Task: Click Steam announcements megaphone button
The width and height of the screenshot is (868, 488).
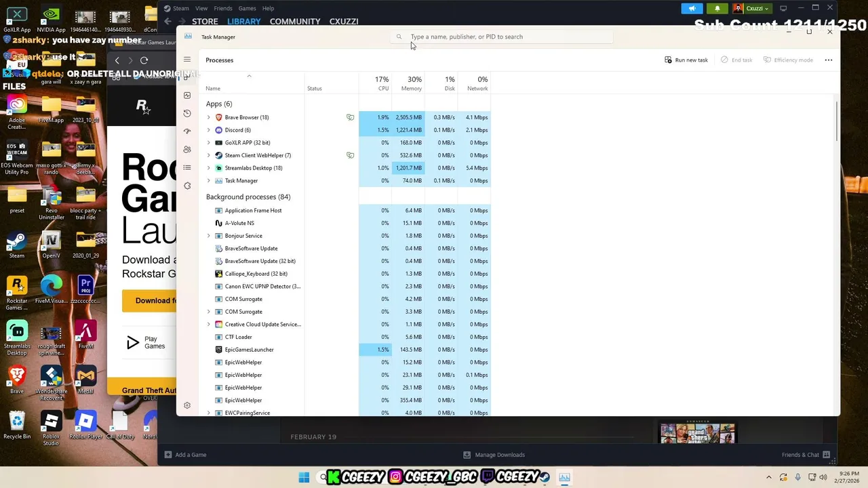Action: [692, 8]
